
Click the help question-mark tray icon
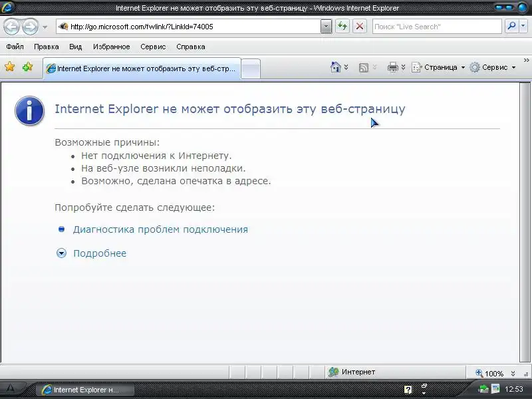[x=408, y=389]
